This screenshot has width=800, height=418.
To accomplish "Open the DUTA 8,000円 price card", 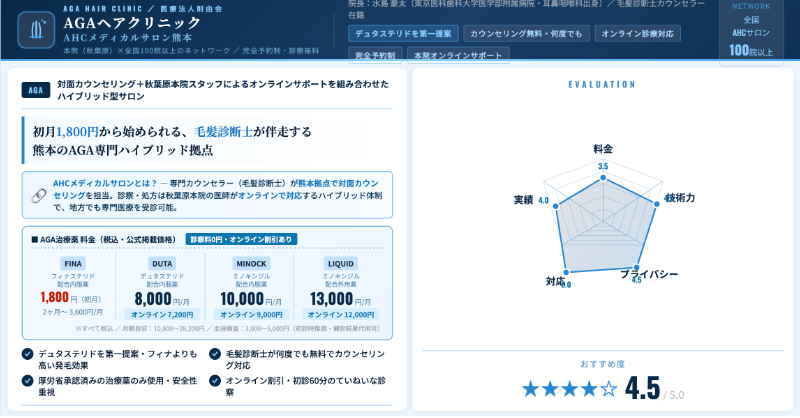I will click(x=160, y=287).
